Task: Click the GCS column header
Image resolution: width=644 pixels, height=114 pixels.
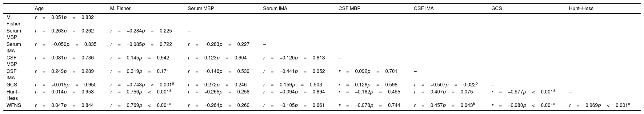Action: [497, 9]
